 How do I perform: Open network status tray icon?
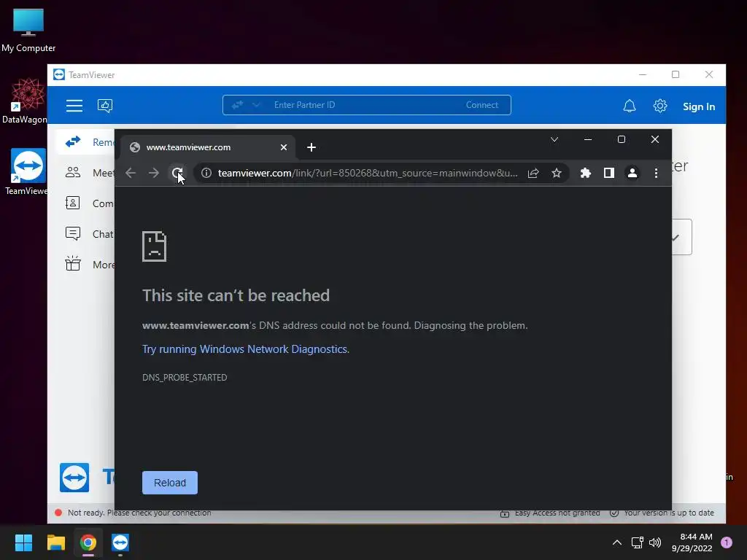coord(637,542)
